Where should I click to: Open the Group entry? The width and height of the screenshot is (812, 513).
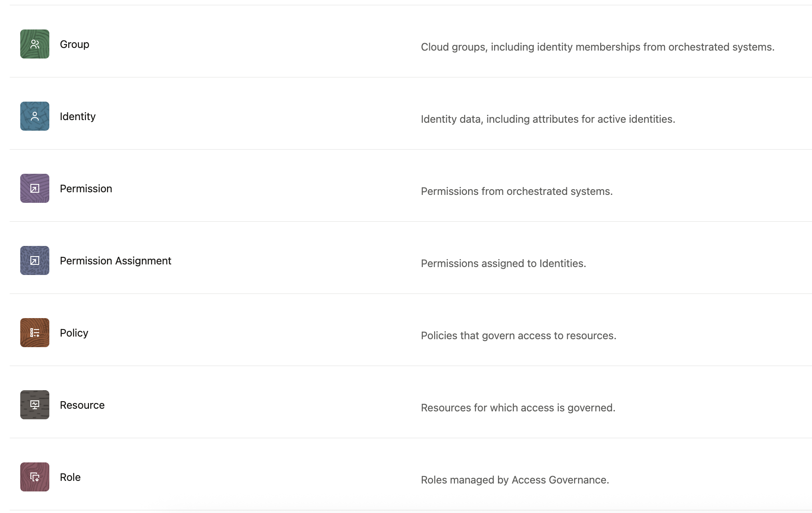click(x=74, y=44)
